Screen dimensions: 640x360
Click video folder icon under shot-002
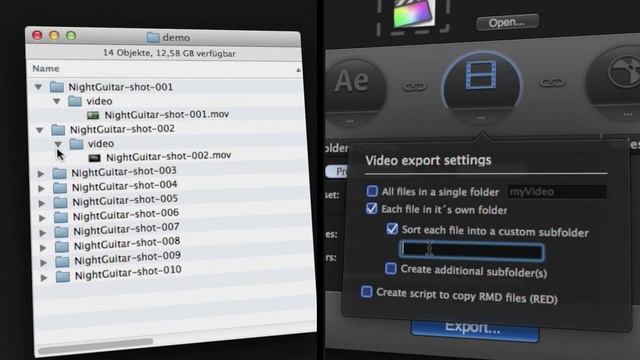coord(76,144)
